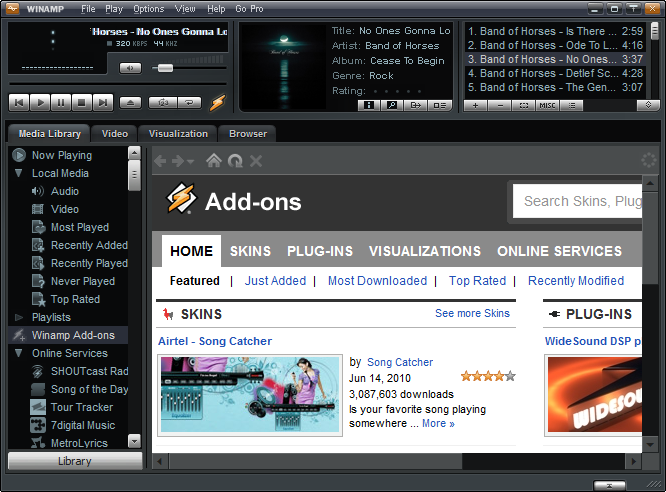Stop playback with the Stop button

point(82,103)
